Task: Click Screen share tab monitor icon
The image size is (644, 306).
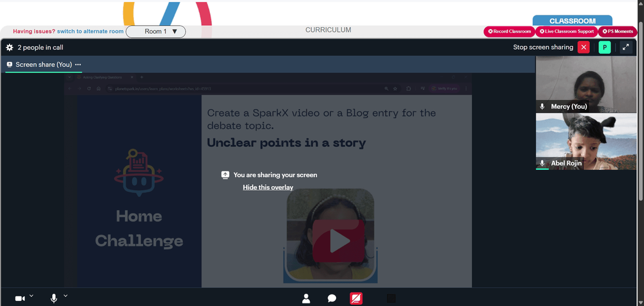Action: pyautogui.click(x=10, y=64)
